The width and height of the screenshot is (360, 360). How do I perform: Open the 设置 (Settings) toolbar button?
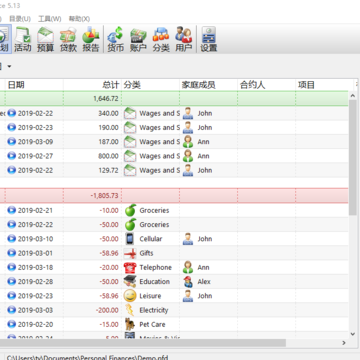tap(209, 39)
